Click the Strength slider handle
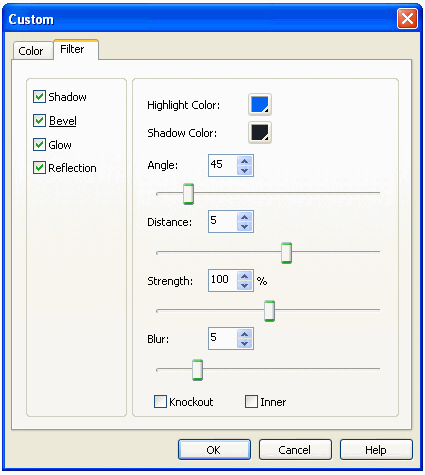 269,311
